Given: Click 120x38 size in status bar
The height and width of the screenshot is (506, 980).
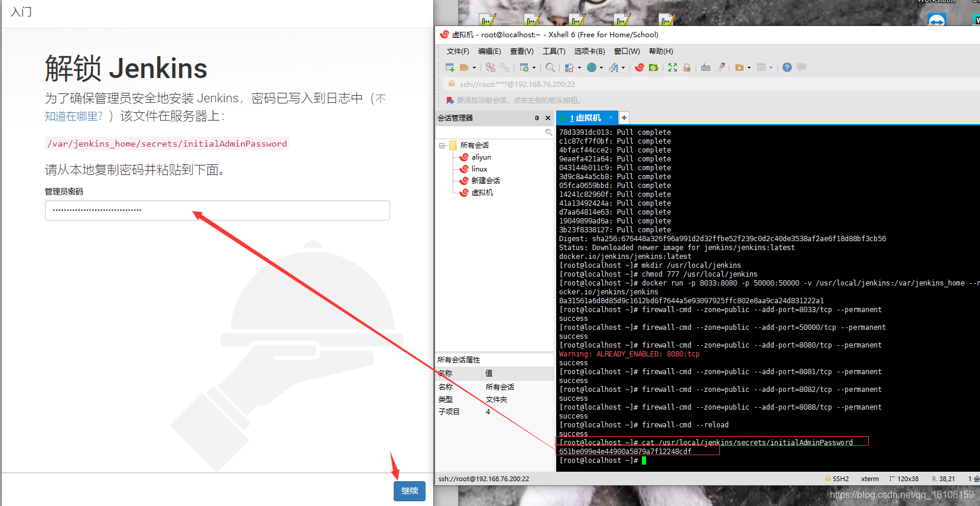Looking at the screenshot, I should click(x=904, y=479).
